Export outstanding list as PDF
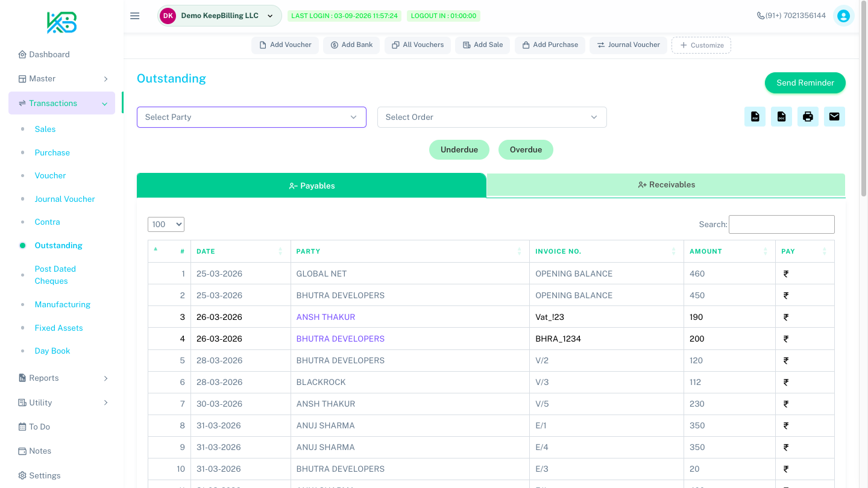Screen dimensions: 868x488 point(755,117)
